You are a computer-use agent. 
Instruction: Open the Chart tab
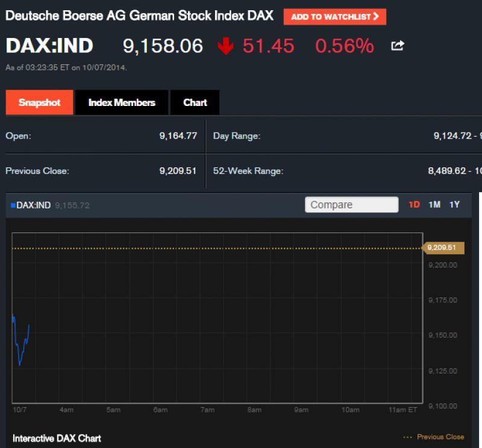[x=195, y=102]
